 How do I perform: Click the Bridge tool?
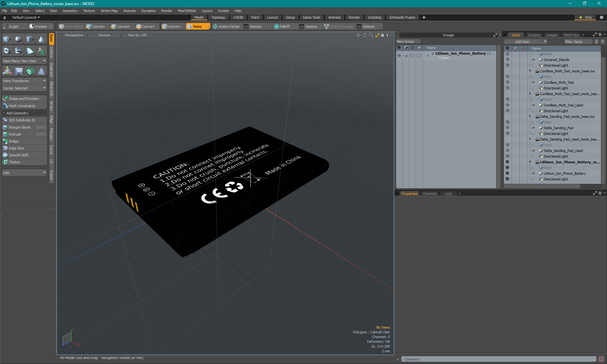(x=24, y=141)
